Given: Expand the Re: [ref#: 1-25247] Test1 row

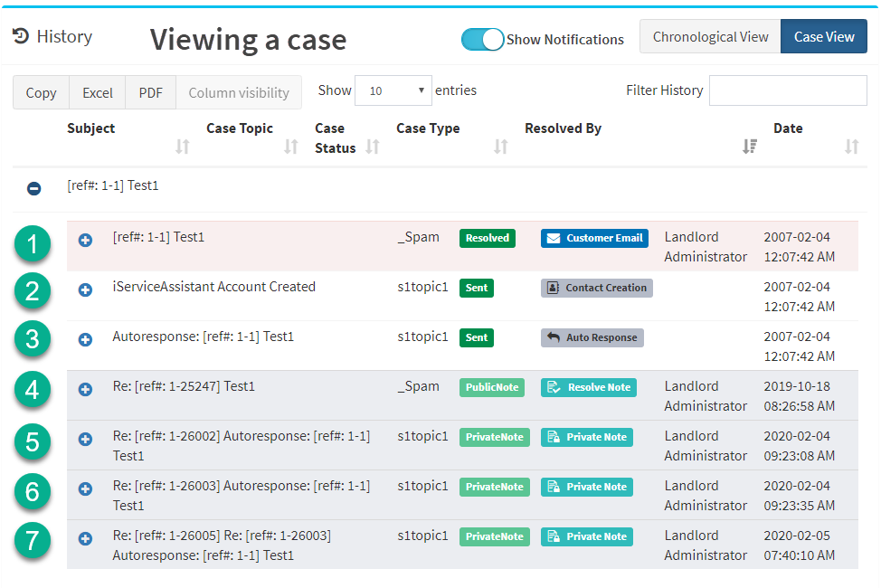Looking at the screenshot, I should tap(85, 390).
